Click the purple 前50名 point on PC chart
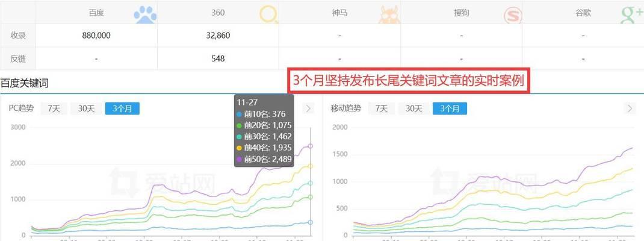 click(x=311, y=146)
